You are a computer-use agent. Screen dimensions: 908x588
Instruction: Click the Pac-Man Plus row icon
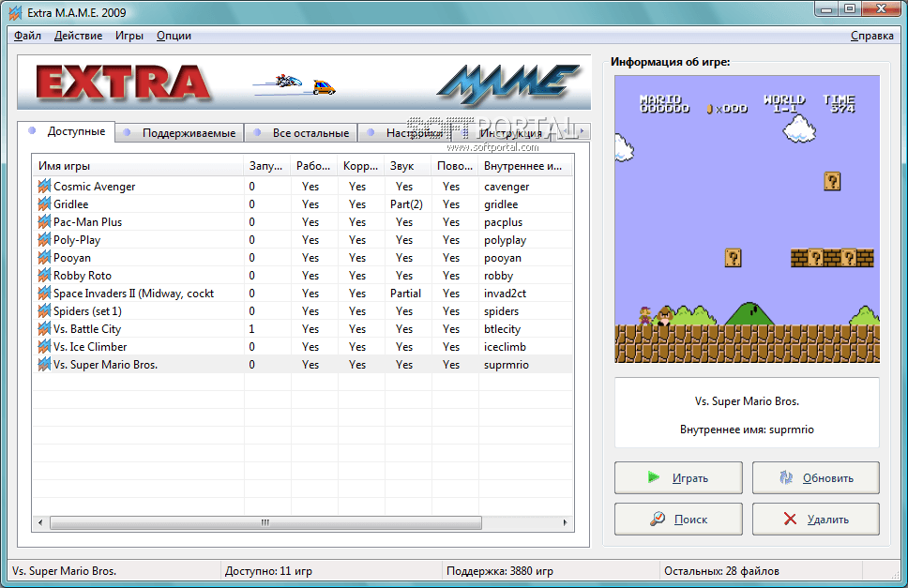click(x=44, y=221)
